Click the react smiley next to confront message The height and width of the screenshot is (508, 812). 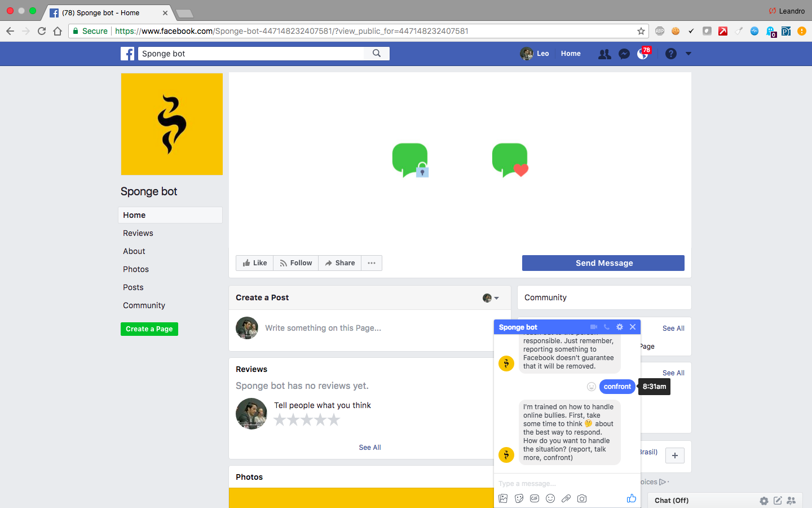(592, 387)
